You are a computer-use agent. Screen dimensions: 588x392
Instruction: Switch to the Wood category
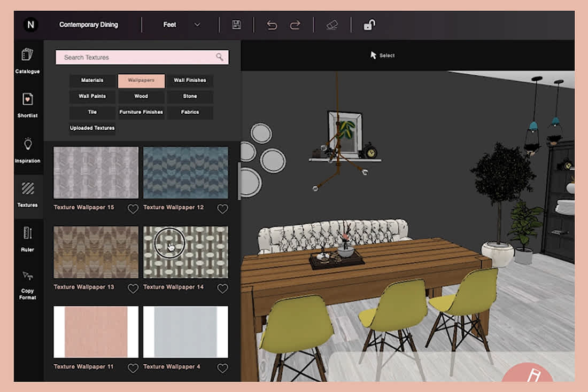[x=141, y=97]
